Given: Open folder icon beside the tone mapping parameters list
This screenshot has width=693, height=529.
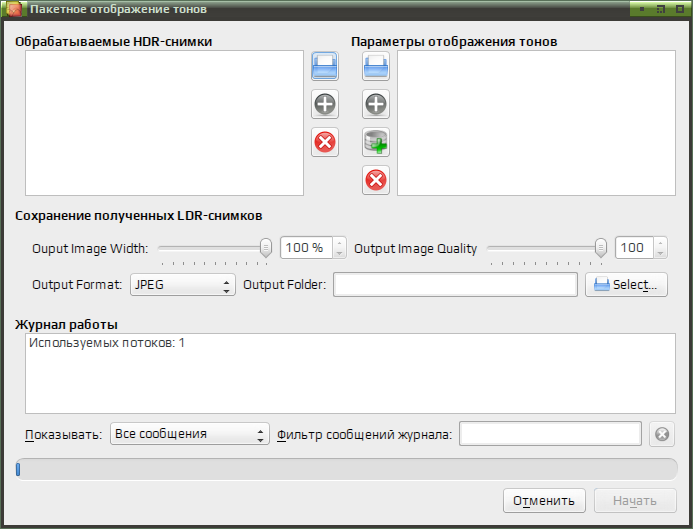Looking at the screenshot, I should [x=376, y=66].
